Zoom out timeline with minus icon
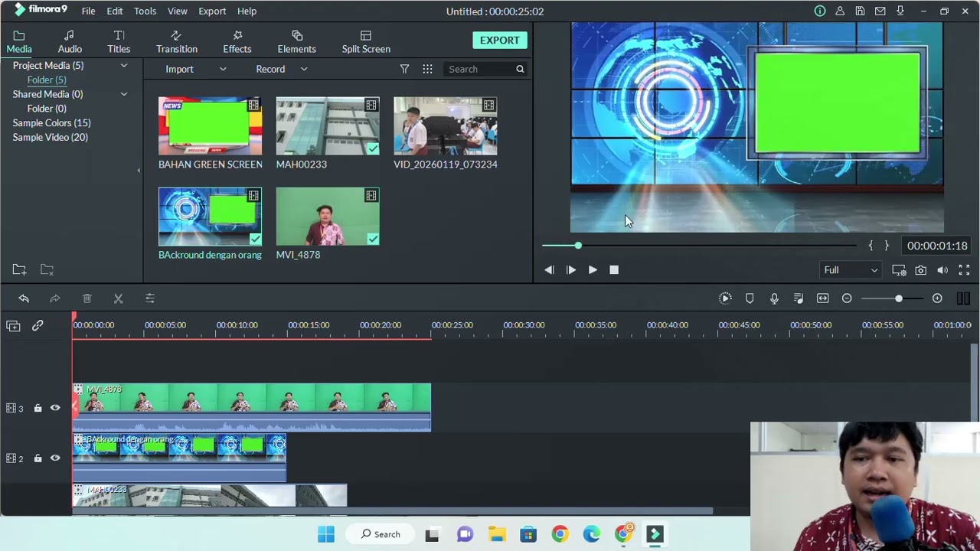The height and width of the screenshot is (551, 980). [x=847, y=298]
